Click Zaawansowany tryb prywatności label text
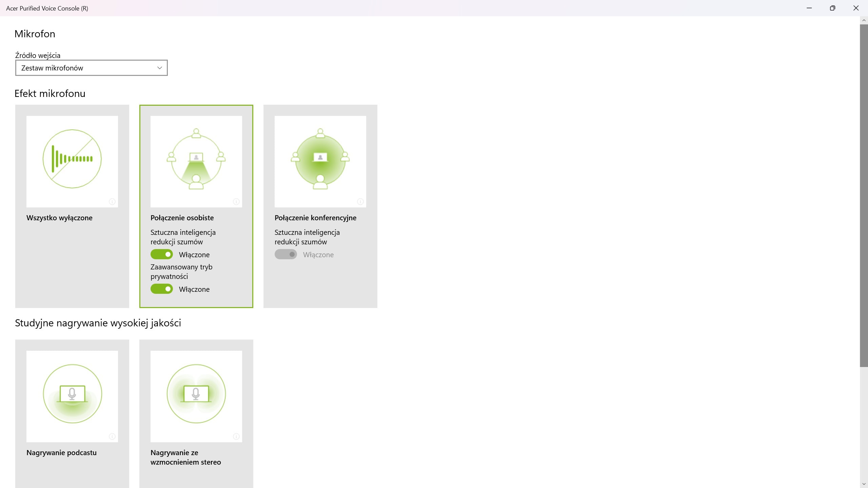Image resolution: width=868 pixels, height=488 pixels. [181, 272]
